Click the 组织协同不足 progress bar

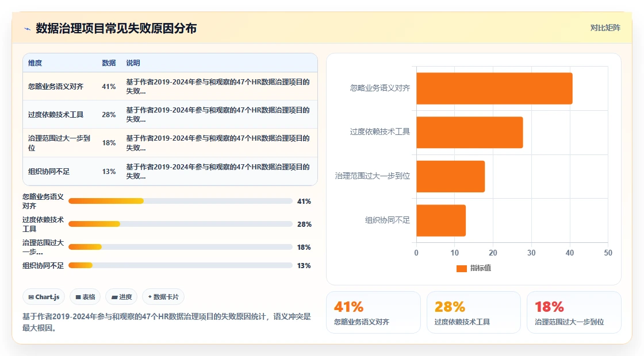click(181, 265)
